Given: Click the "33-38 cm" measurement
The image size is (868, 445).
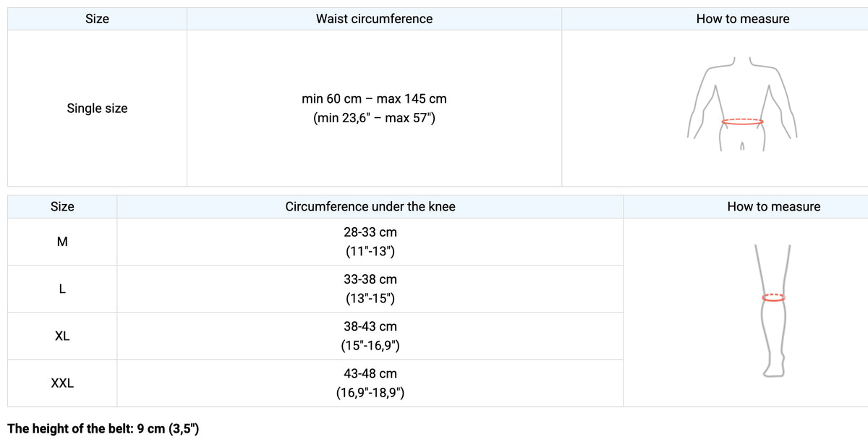Looking at the screenshot, I should [370, 279].
